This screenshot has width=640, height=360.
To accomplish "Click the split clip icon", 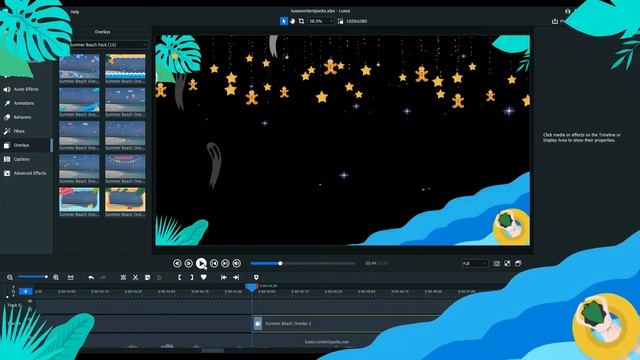I will 123,278.
